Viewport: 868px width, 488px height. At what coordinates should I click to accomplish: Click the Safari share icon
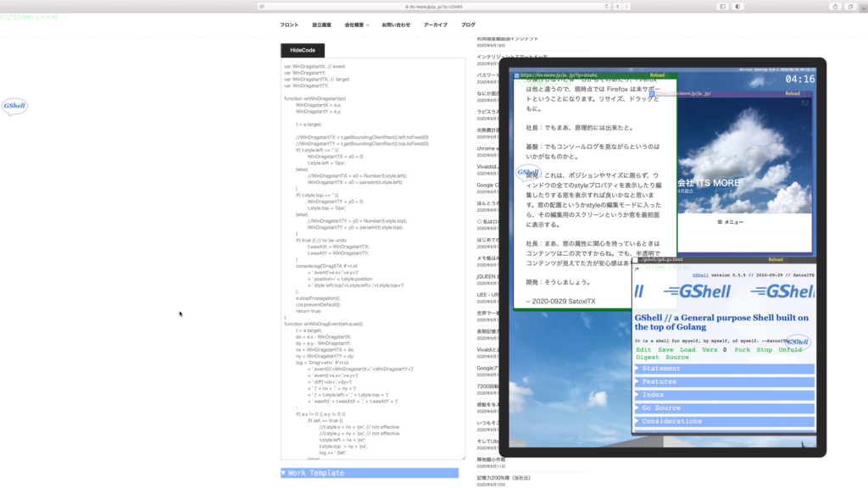tap(835, 6)
